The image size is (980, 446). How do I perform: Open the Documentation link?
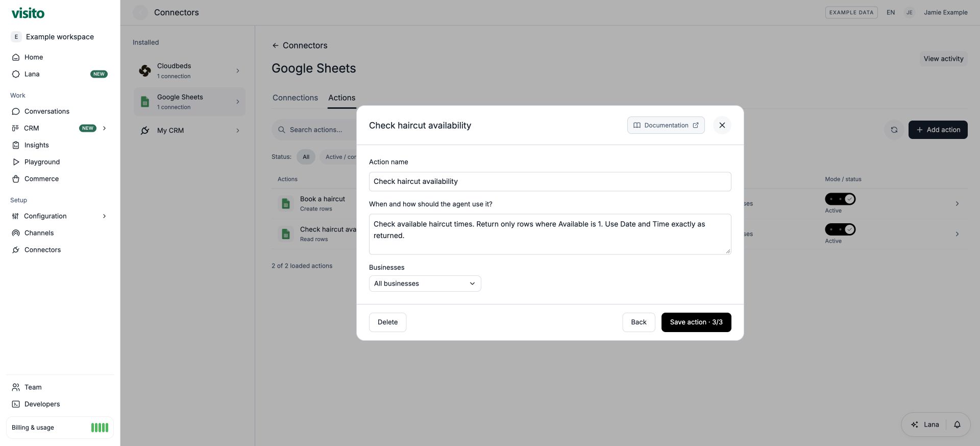(666, 125)
